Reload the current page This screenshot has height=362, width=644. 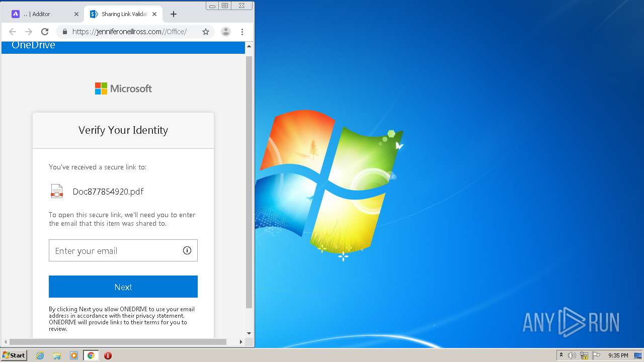(45, 32)
